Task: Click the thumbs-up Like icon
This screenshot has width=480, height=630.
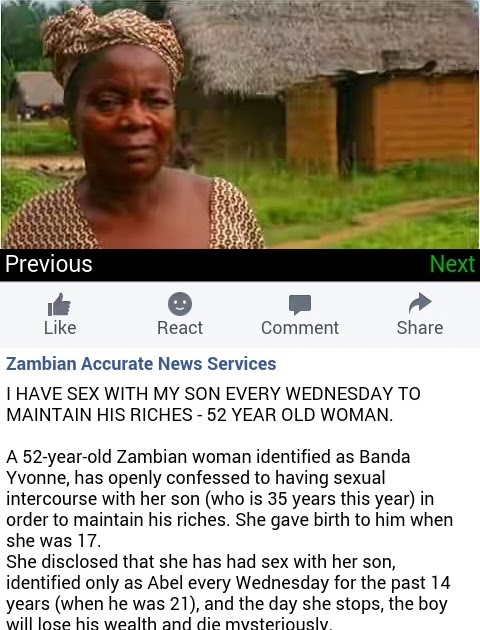Action: tap(59, 304)
